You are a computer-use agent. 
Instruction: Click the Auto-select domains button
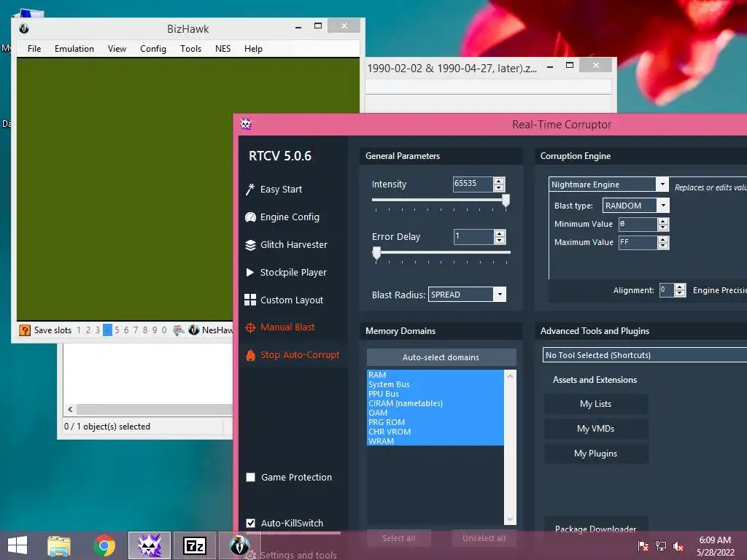(441, 357)
